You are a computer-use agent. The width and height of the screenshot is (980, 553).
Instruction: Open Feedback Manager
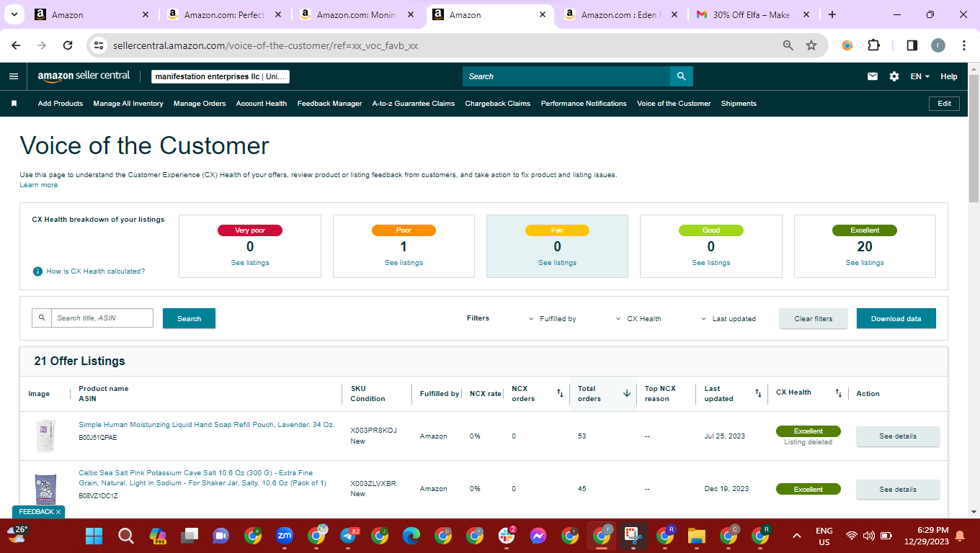330,104
